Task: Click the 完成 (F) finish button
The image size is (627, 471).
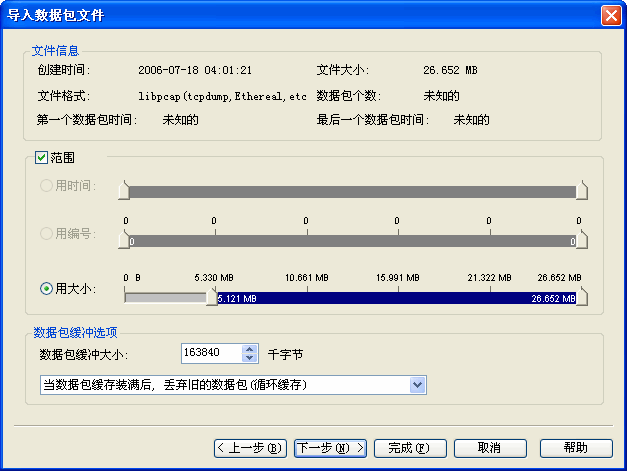Action: click(410, 448)
